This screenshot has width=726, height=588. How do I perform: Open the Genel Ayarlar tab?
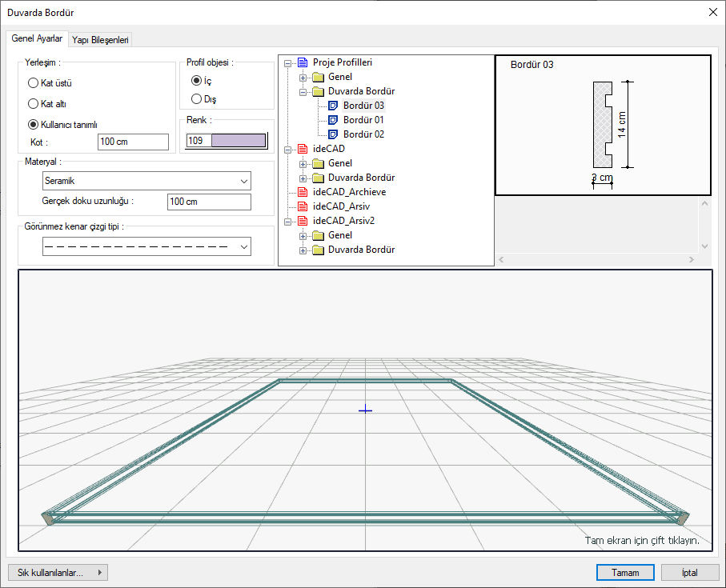(37, 38)
